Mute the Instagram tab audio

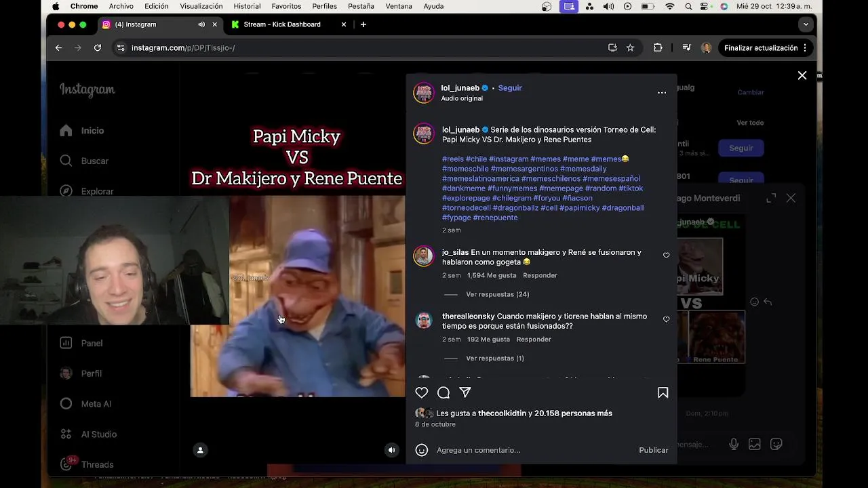[x=201, y=24]
